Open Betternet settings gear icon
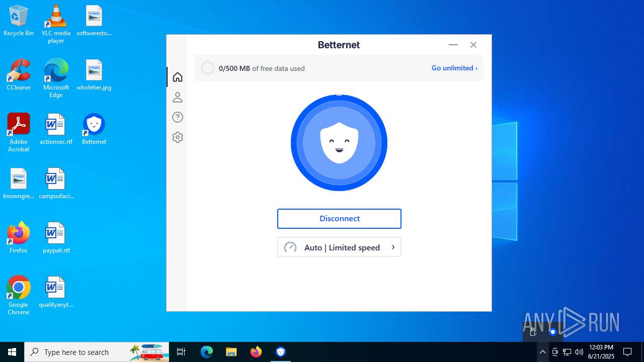This screenshot has width=644, height=362. [177, 137]
